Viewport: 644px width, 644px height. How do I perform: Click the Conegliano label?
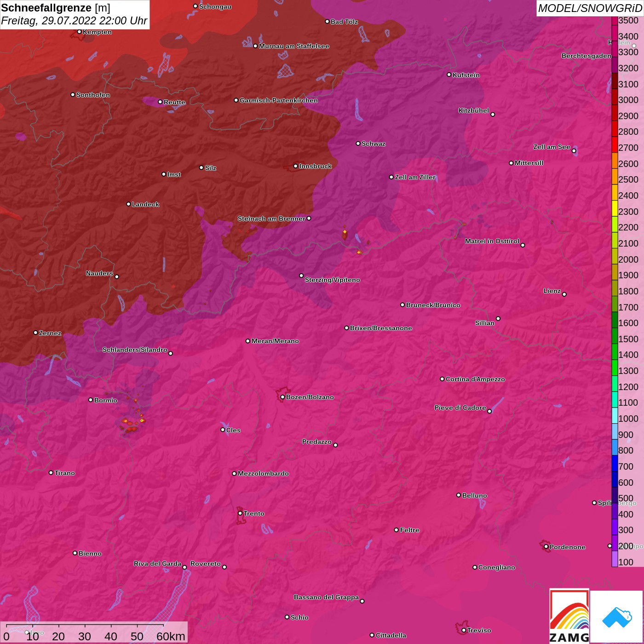(497, 567)
